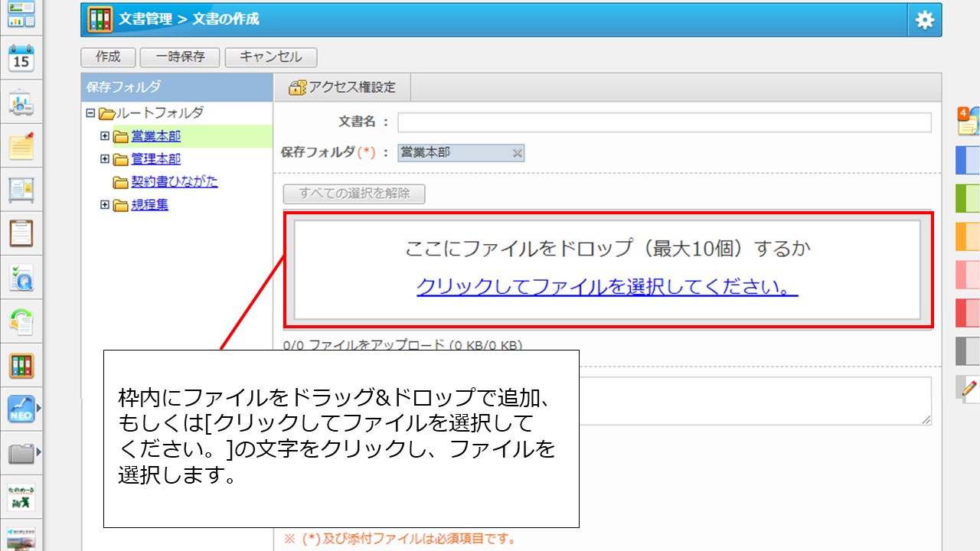Focus the 文書名 input field
980x551 pixels.
pos(665,122)
